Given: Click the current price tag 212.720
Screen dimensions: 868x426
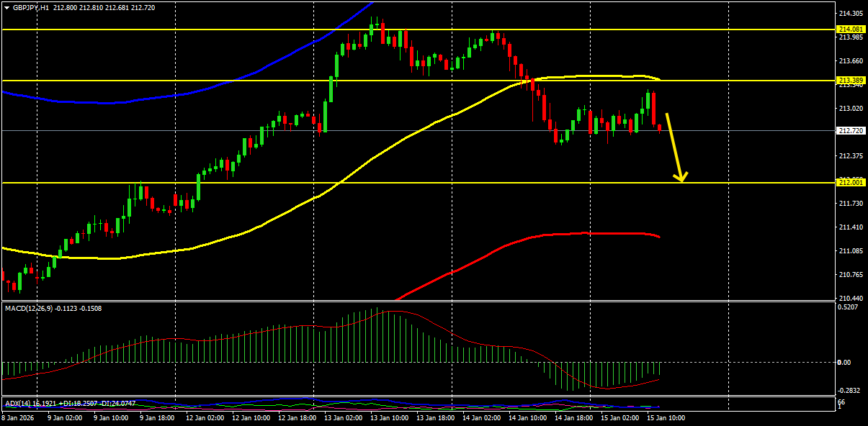Looking at the screenshot, I should [851, 131].
